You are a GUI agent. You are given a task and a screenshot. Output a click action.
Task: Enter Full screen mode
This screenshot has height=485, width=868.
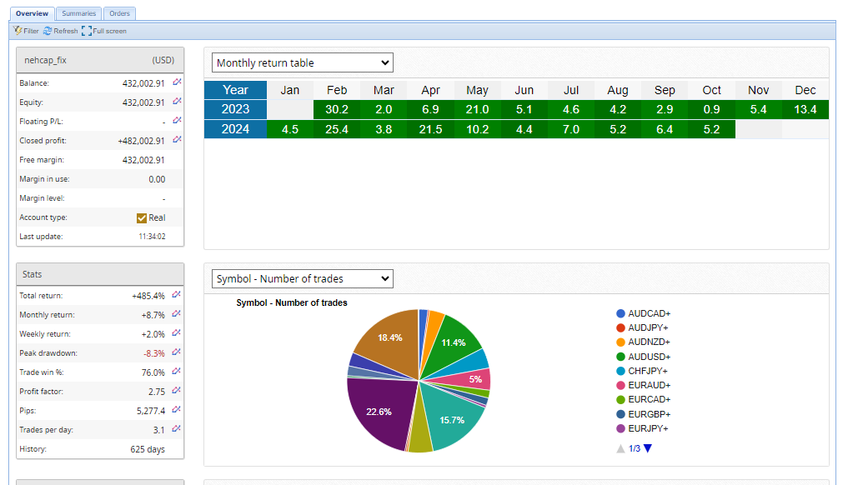pyautogui.click(x=104, y=31)
